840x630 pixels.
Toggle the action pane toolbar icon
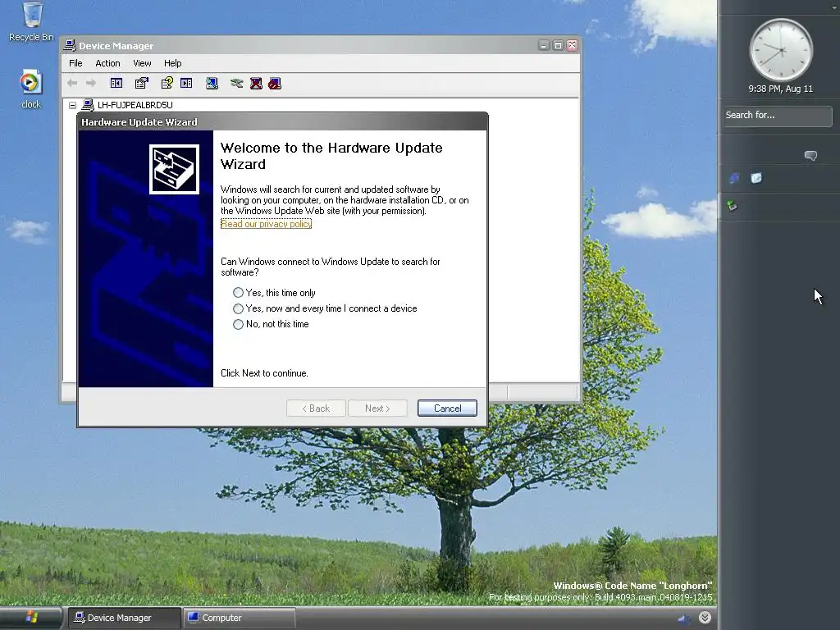(186, 83)
